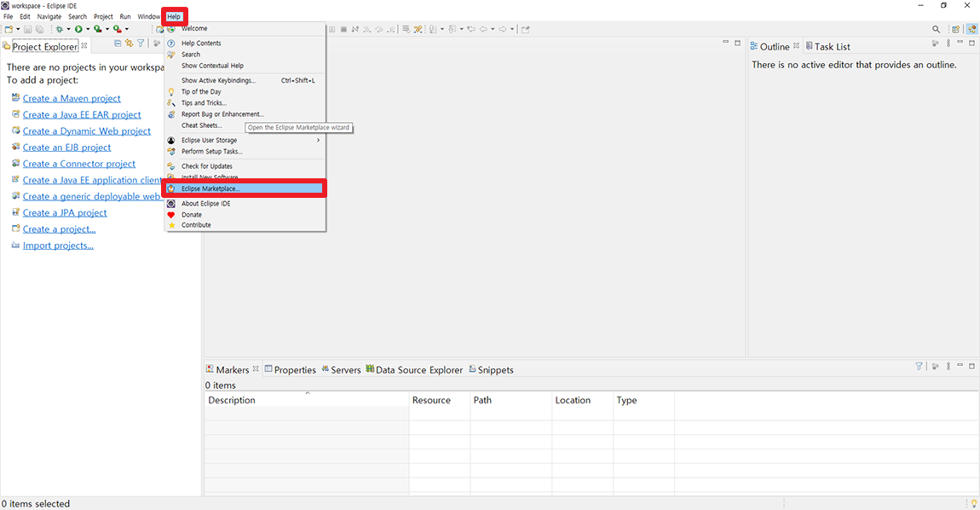Image resolution: width=980 pixels, height=510 pixels.
Task: Click the New wizard toolbar icon
Action: click(x=9, y=29)
